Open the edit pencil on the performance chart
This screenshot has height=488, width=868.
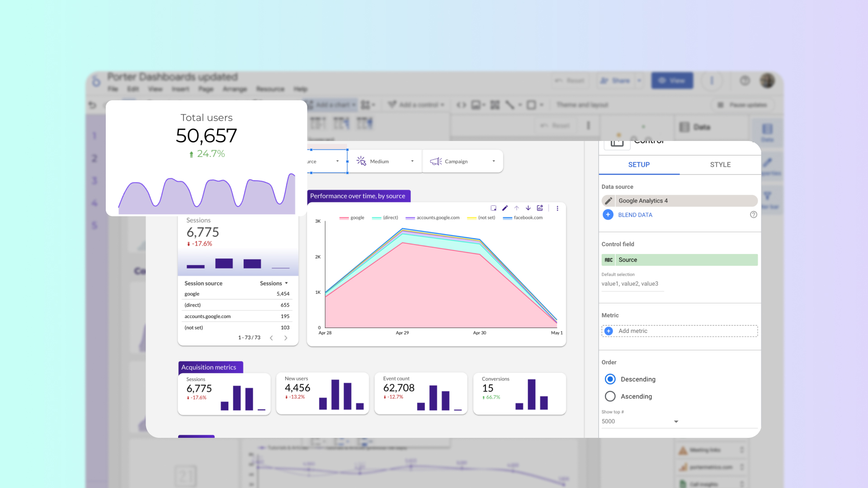(x=505, y=208)
